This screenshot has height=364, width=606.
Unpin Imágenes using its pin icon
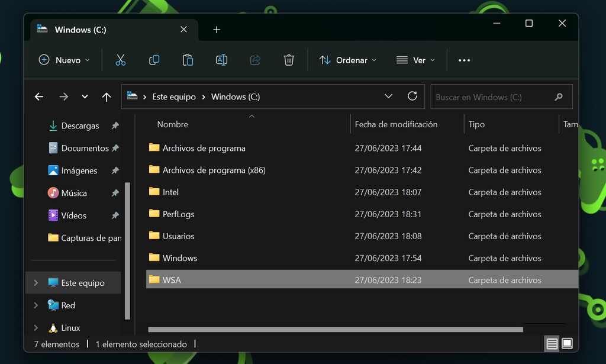click(x=115, y=170)
